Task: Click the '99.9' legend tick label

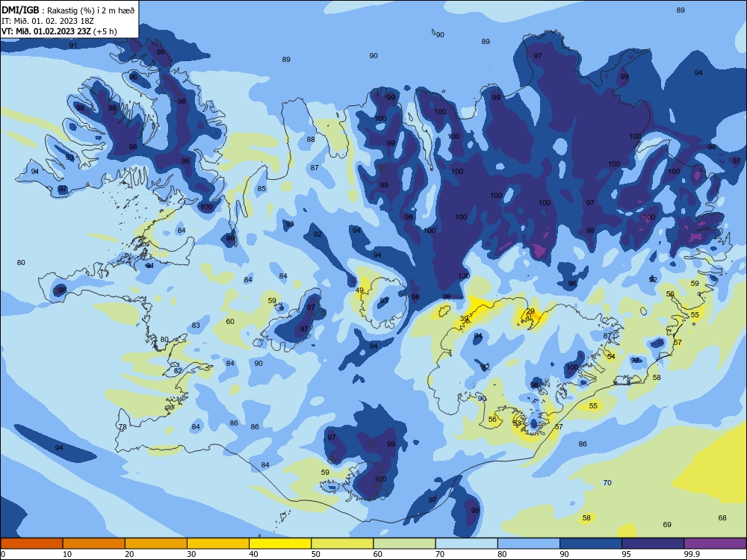Action: (x=691, y=554)
